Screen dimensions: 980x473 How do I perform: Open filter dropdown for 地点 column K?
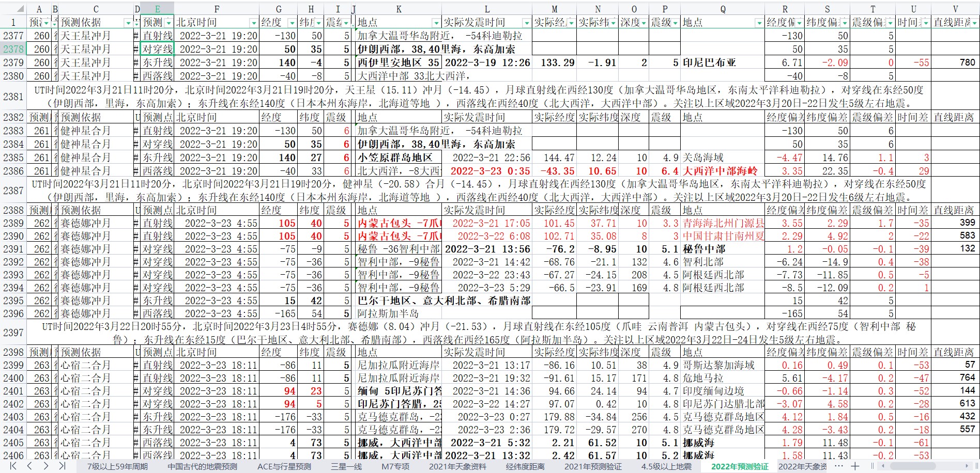436,23
